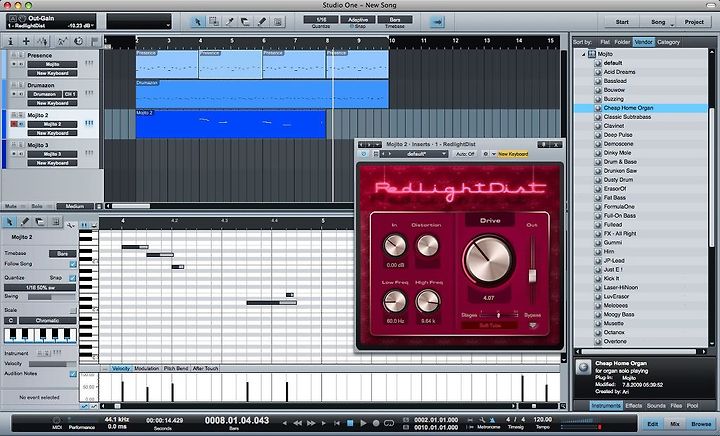Open editor Timebase Bars dropdown

click(62, 253)
